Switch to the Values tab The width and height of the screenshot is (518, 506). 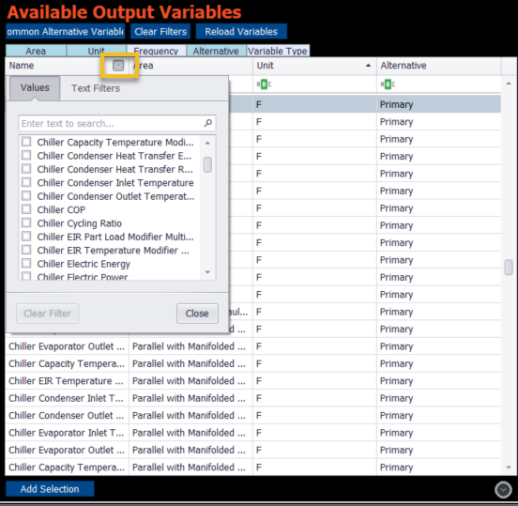coord(35,88)
